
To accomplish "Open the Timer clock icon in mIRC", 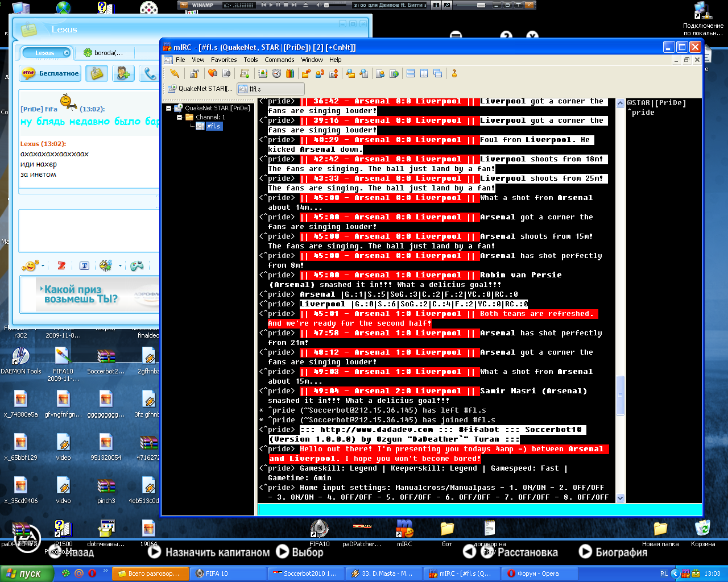I will 276,73.
